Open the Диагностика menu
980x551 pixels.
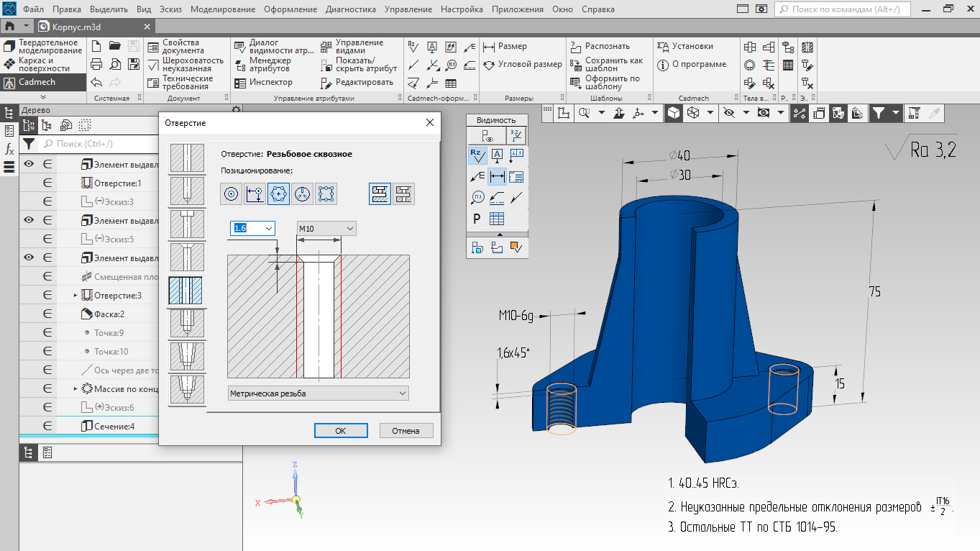pyautogui.click(x=350, y=9)
